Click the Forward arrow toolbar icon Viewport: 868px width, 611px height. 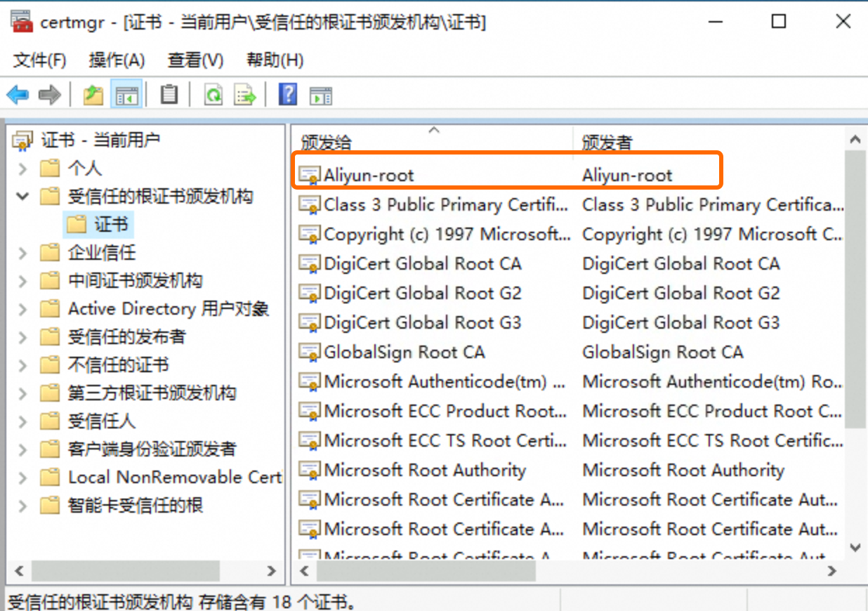click(x=49, y=94)
